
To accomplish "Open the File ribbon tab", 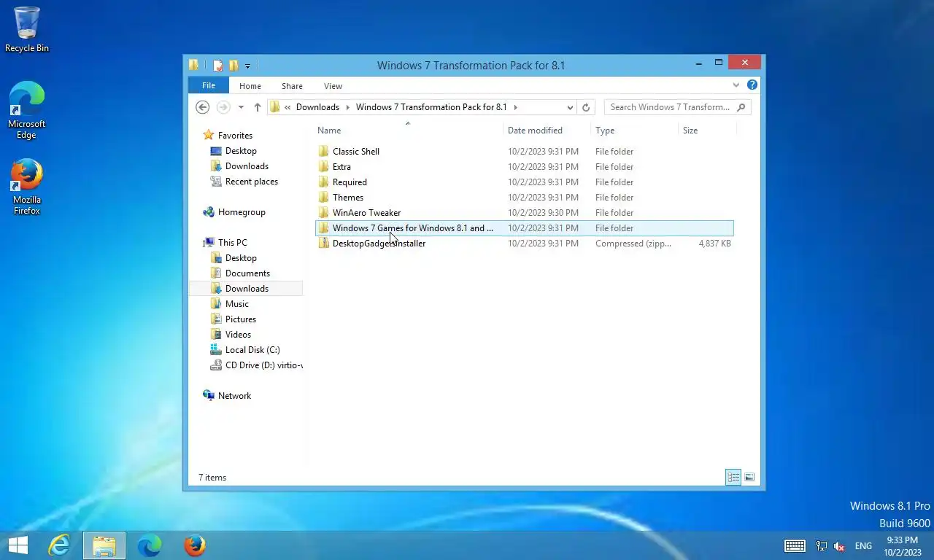I will coord(209,85).
